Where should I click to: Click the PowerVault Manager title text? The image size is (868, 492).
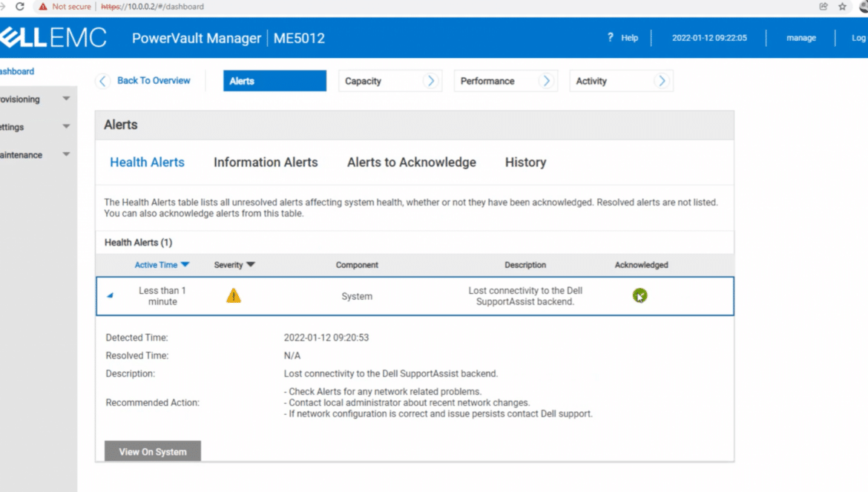tap(197, 38)
